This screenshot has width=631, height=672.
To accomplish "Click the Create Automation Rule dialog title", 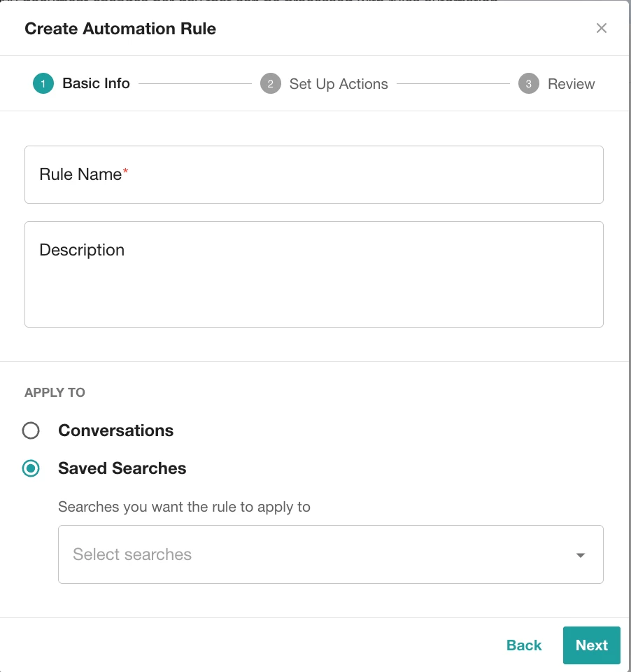I will (120, 29).
